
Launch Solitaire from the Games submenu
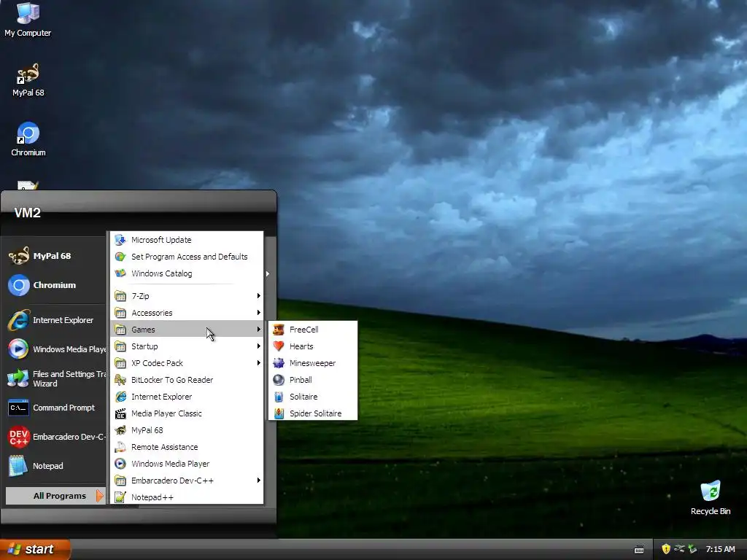[x=312, y=397]
